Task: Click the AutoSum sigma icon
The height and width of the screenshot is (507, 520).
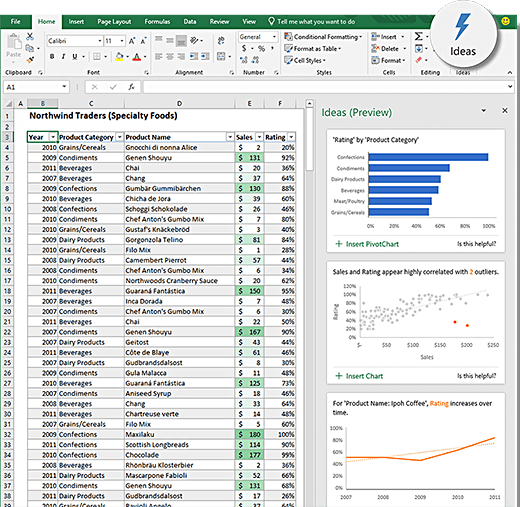Action: (x=419, y=36)
